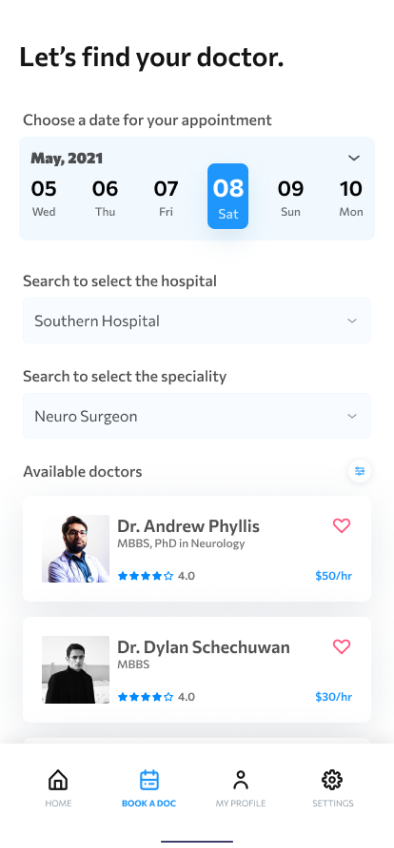Open the Settings gear icon
The width and height of the screenshot is (394, 848).
[x=332, y=780]
